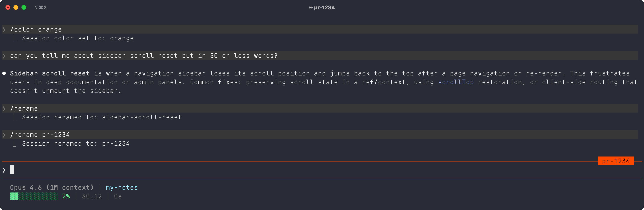Click the highlighted scrollTop text
This screenshot has width=644, height=210.
456,82
